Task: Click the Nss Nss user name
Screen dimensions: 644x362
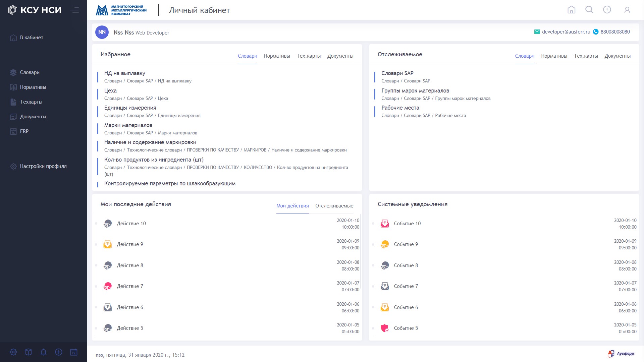Action: click(124, 33)
